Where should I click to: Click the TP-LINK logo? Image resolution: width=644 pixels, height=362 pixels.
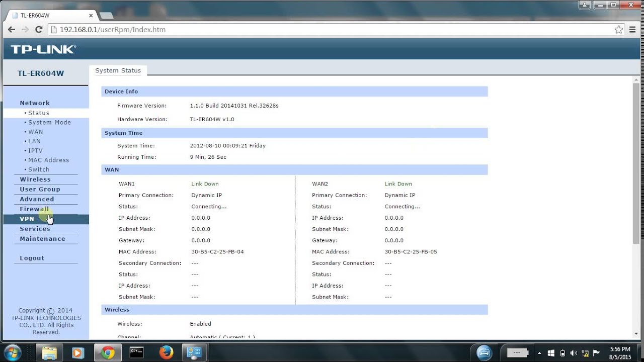43,49
